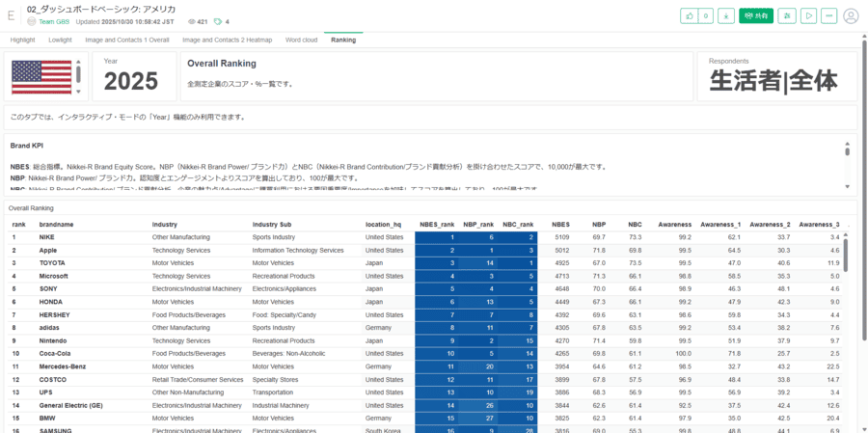Click the Awareness_1 column header
This screenshot has height=433, width=868.
720,225
